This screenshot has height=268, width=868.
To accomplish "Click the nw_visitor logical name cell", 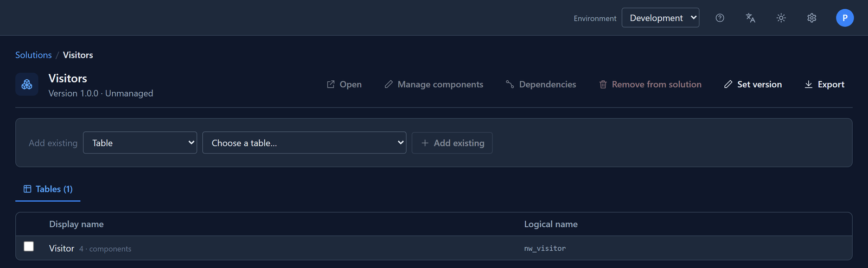I will point(545,248).
